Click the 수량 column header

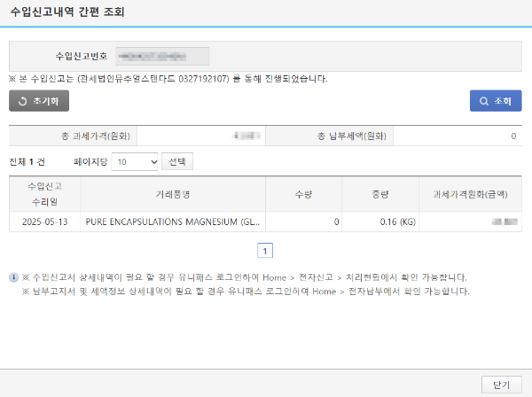tap(303, 194)
